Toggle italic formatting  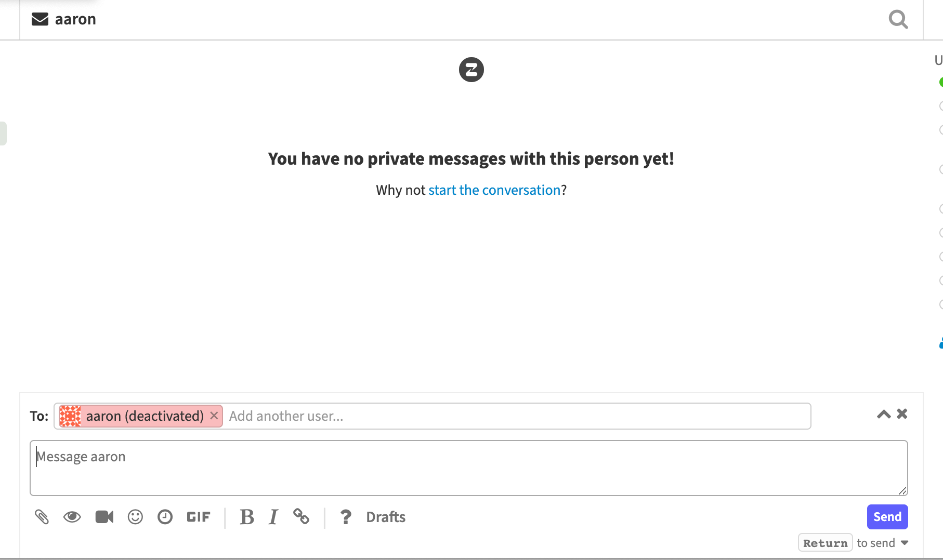click(273, 517)
